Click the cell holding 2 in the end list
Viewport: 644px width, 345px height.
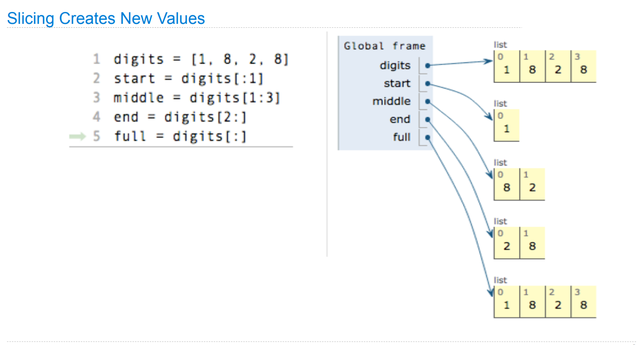507,243
